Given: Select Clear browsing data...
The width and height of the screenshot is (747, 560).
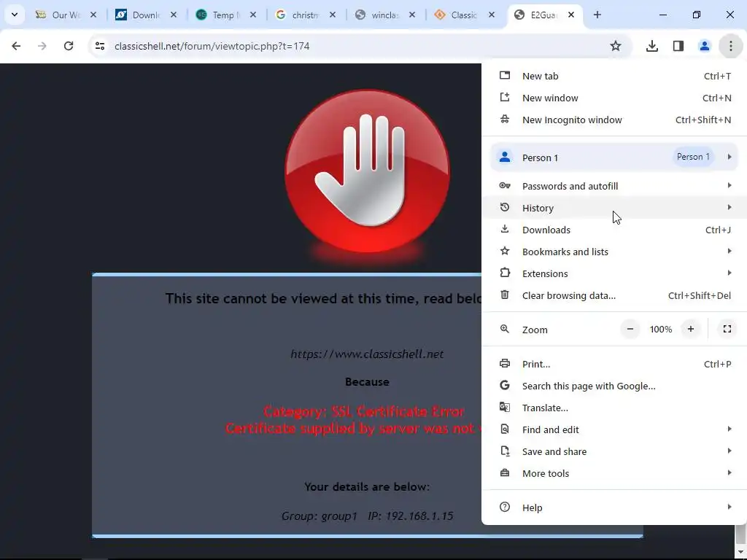Looking at the screenshot, I should [614, 296].
